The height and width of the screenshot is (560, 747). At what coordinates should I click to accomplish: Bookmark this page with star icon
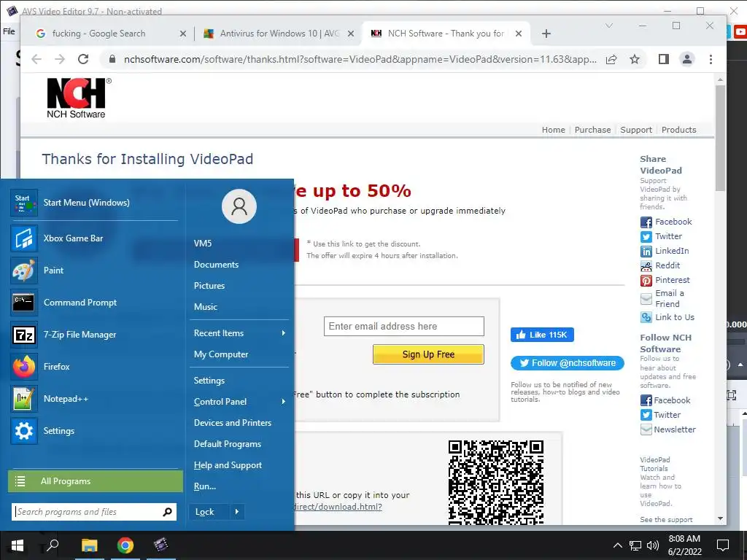pos(635,59)
